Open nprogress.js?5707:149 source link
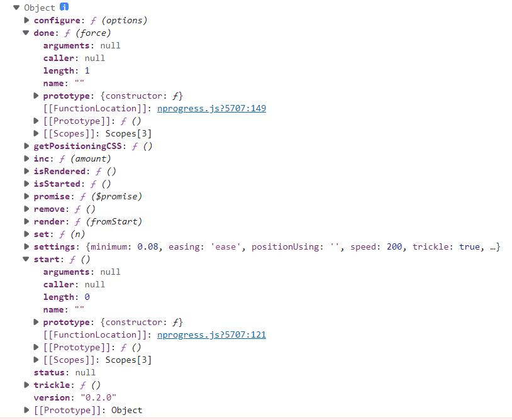 click(211, 108)
